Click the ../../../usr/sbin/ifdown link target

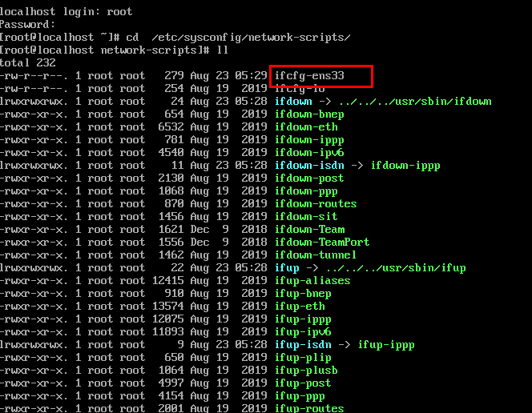point(415,102)
